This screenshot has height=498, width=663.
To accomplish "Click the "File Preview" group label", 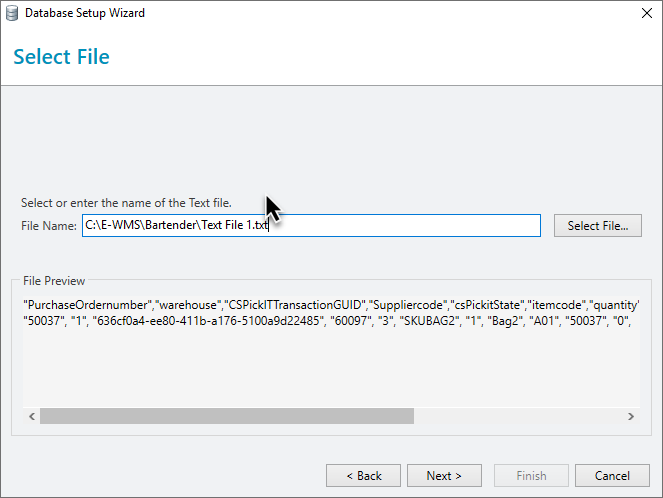I will point(54,281).
